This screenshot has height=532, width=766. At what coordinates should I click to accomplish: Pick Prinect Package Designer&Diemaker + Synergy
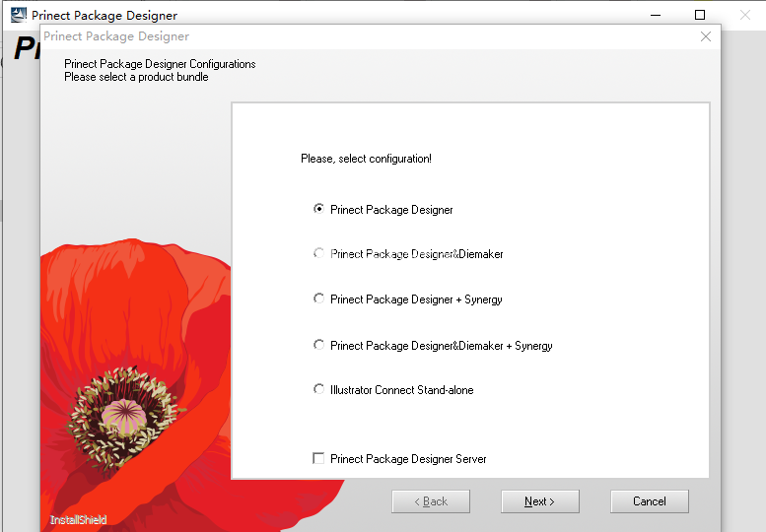tap(318, 345)
